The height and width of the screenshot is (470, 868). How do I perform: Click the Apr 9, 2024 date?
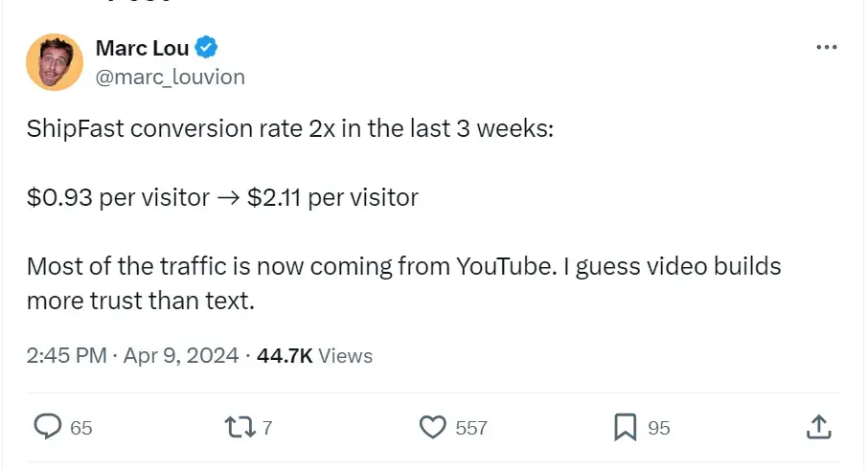point(180,356)
